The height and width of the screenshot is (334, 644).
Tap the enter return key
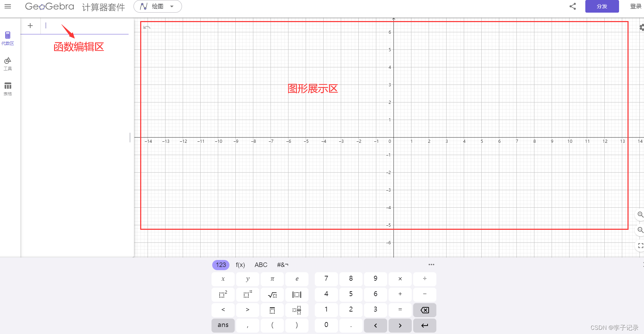click(x=425, y=325)
